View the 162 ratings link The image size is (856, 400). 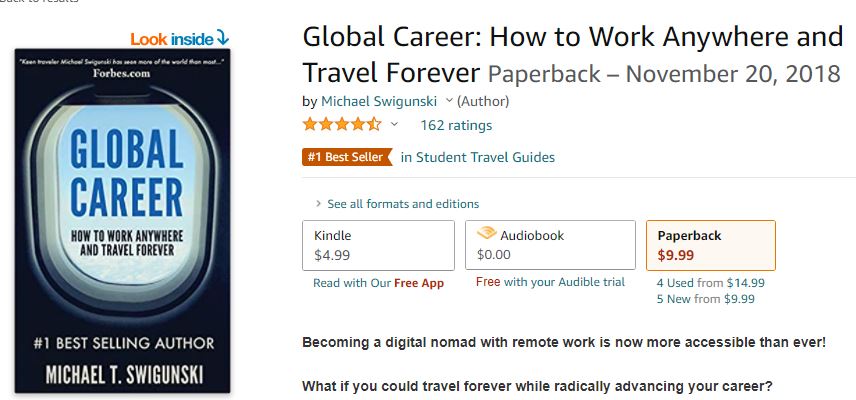click(x=456, y=126)
